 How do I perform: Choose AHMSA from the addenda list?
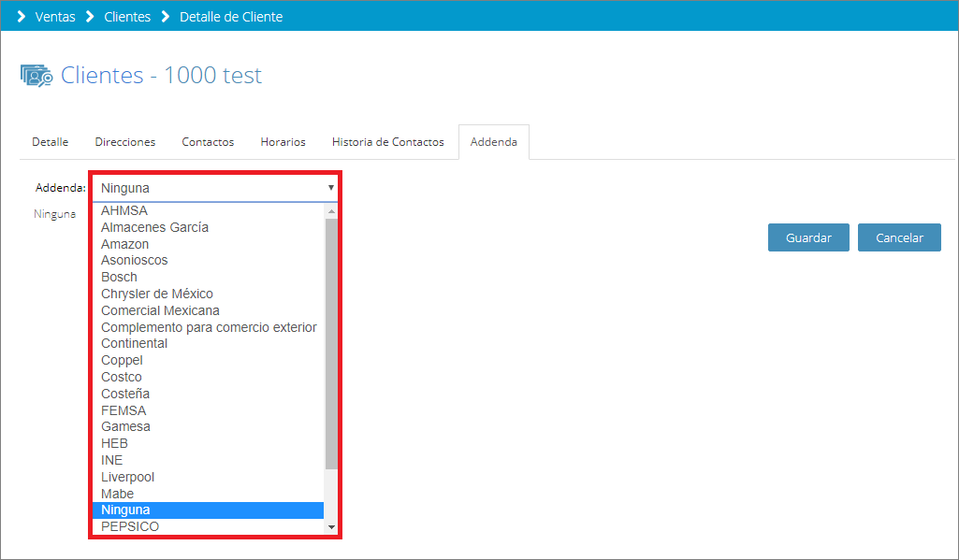point(208,210)
